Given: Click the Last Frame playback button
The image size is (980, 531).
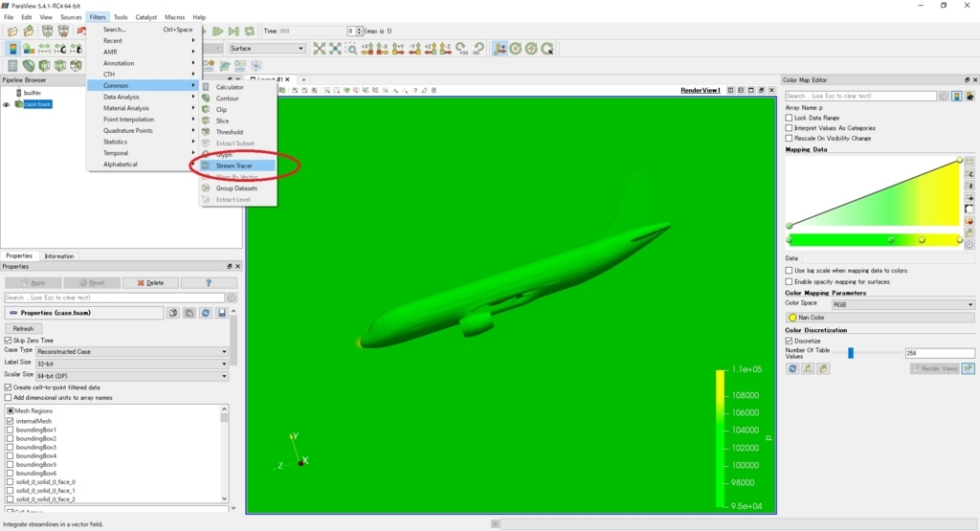Looking at the screenshot, I should (234, 32).
